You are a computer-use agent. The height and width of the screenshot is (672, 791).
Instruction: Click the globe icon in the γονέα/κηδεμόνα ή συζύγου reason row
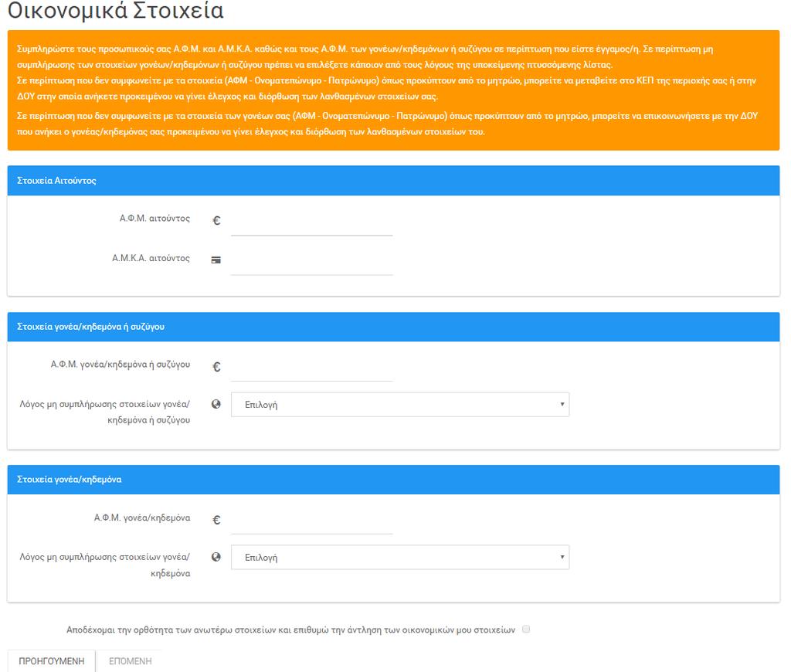pyautogui.click(x=216, y=404)
